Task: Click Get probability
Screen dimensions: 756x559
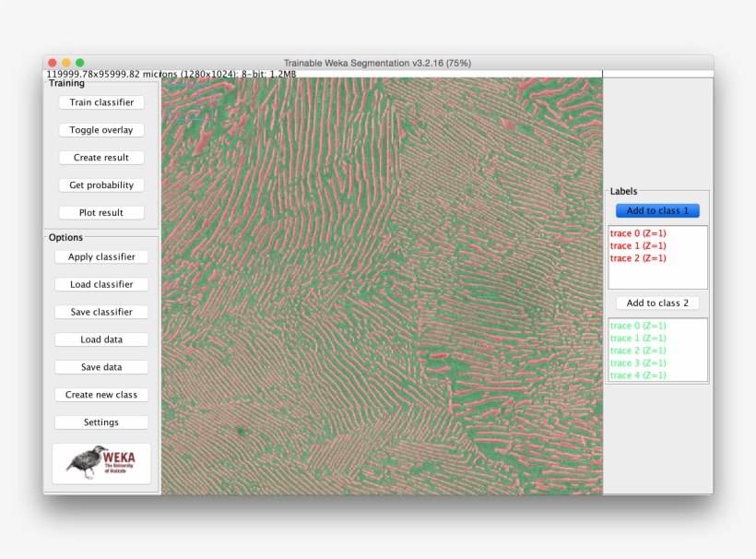Action: coord(100,184)
